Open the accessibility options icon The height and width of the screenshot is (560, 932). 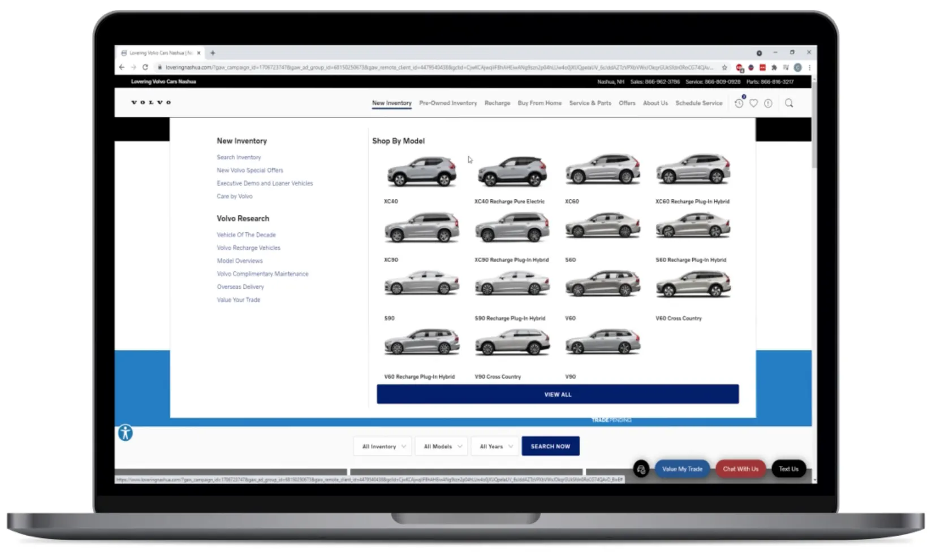pyautogui.click(x=125, y=433)
